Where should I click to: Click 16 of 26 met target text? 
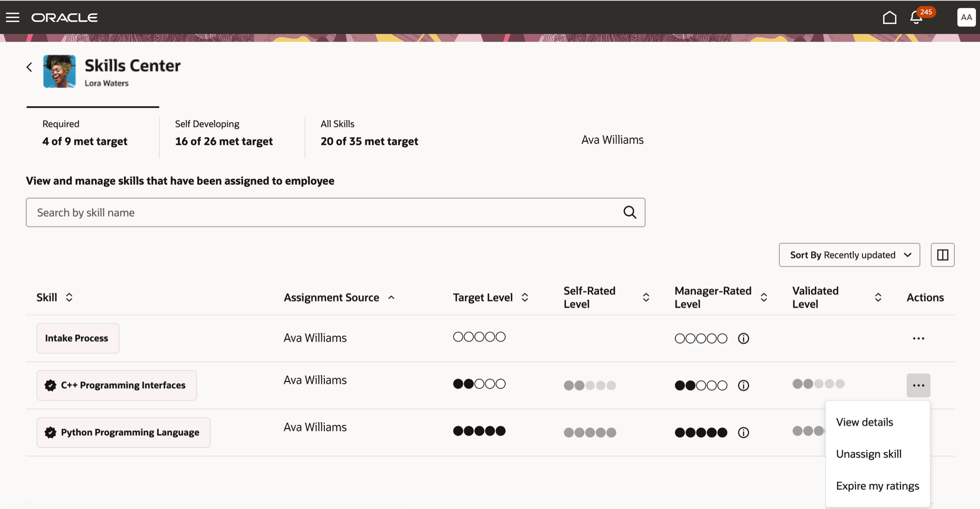(224, 141)
